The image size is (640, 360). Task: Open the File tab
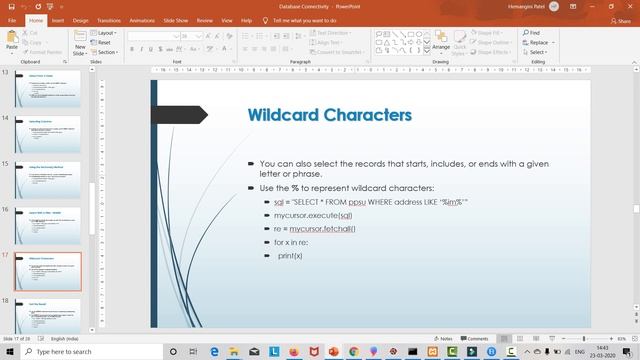click(12, 20)
